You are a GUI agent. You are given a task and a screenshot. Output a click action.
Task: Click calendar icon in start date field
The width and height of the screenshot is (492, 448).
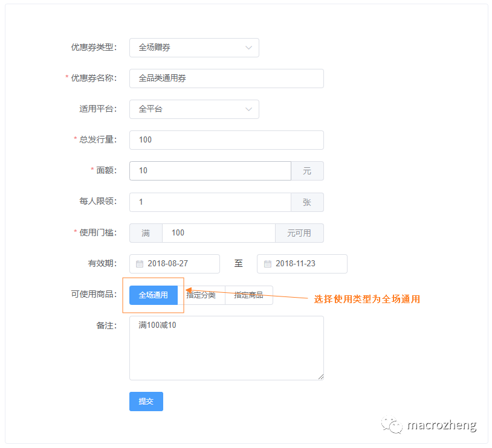point(140,264)
